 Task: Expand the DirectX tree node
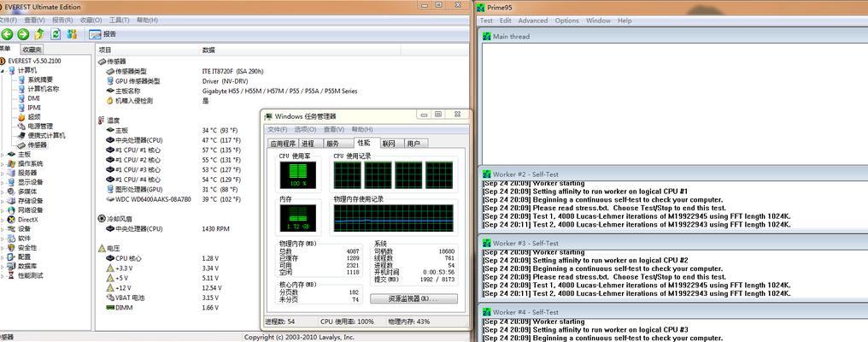tap(3, 220)
